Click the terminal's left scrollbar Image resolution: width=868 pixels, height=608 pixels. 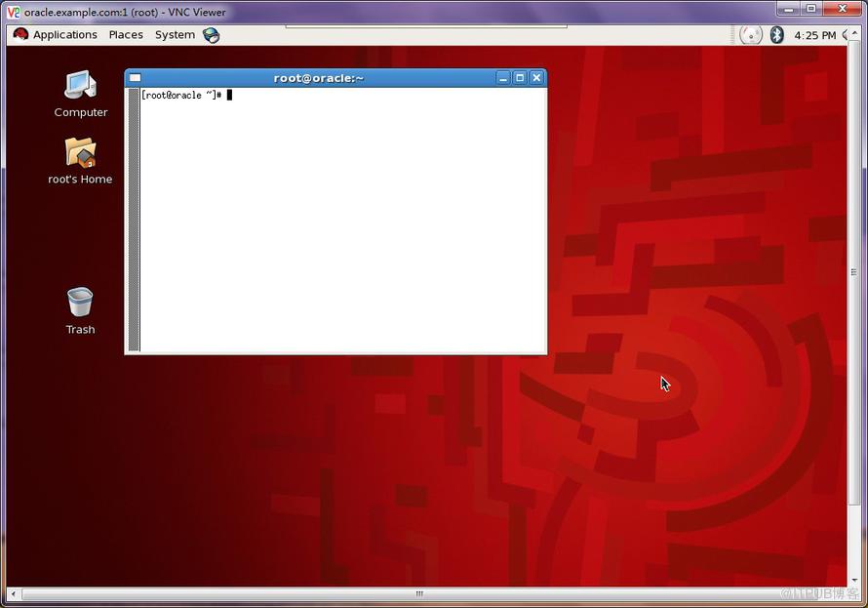pos(134,220)
